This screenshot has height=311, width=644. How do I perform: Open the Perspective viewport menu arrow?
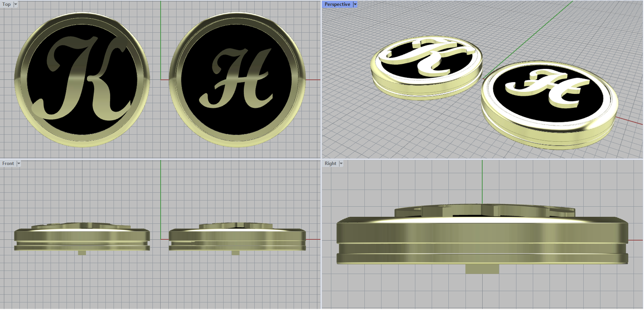pyautogui.click(x=355, y=4)
